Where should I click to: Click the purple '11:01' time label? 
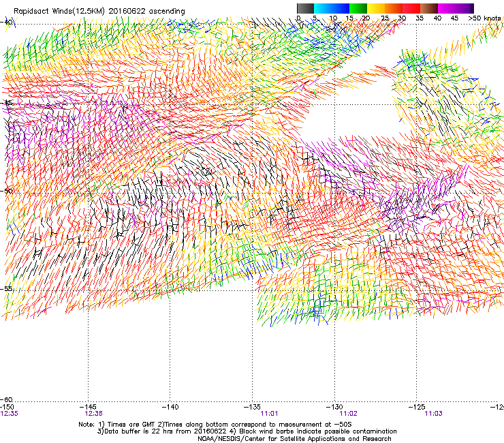[269, 414]
